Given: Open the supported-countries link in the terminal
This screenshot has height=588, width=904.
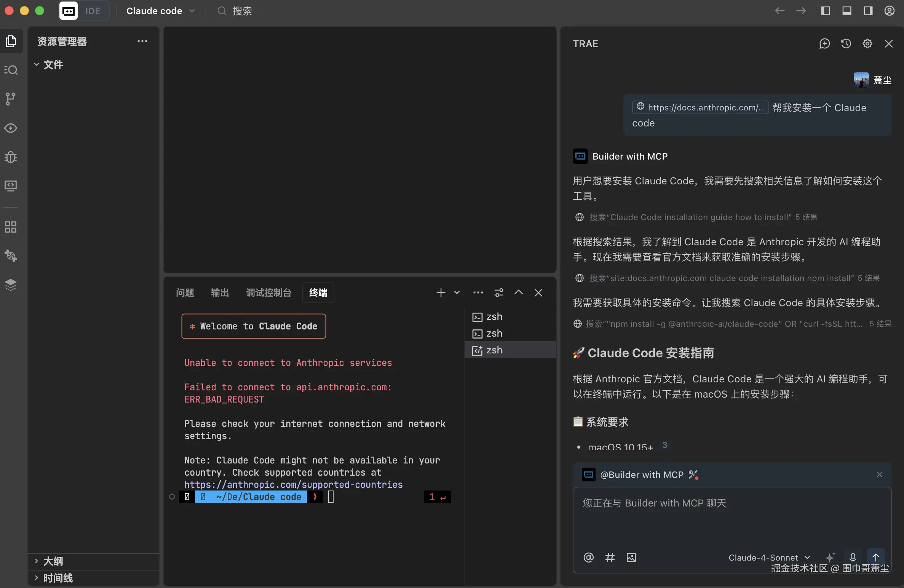Looking at the screenshot, I should pyautogui.click(x=293, y=484).
